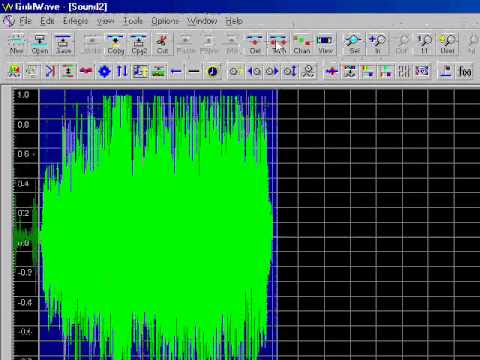Click the red horizontal flange effect icon
The height and width of the screenshot is (360, 480).
(86, 71)
